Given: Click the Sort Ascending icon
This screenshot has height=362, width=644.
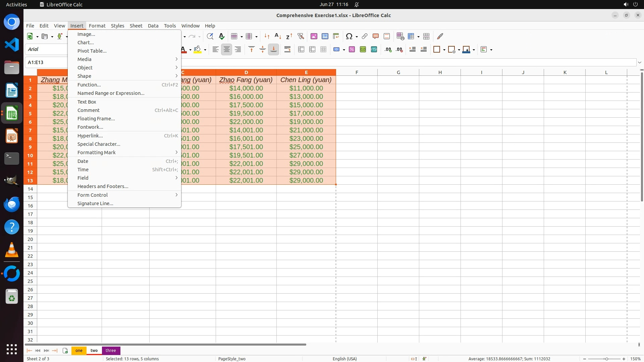Looking at the screenshot, I should (278, 36).
